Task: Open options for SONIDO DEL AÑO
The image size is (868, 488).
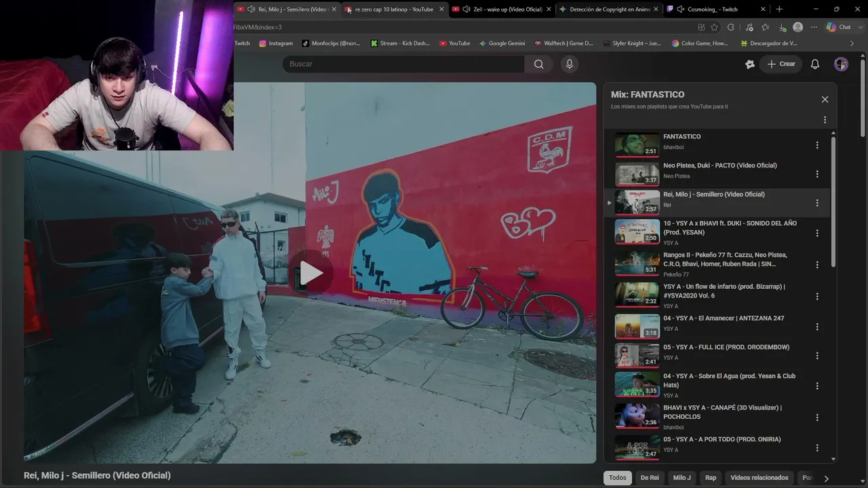Action: (817, 233)
